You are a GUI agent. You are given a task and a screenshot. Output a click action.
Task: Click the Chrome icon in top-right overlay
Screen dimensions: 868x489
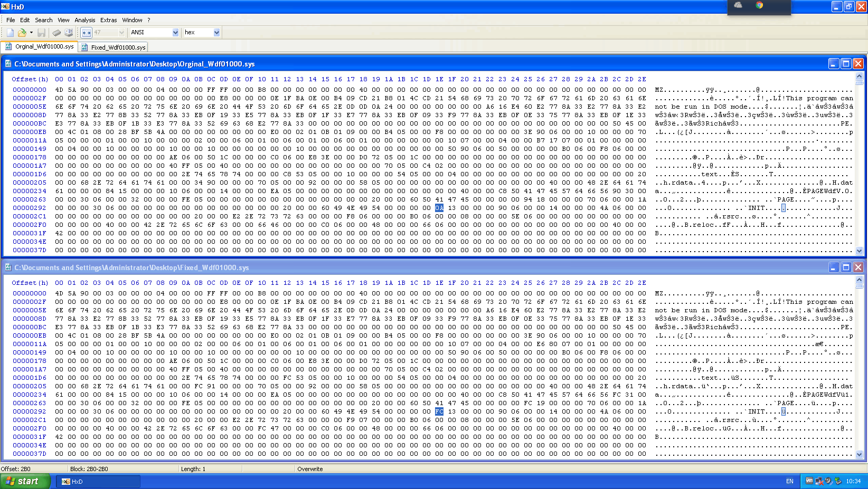coord(759,5)
